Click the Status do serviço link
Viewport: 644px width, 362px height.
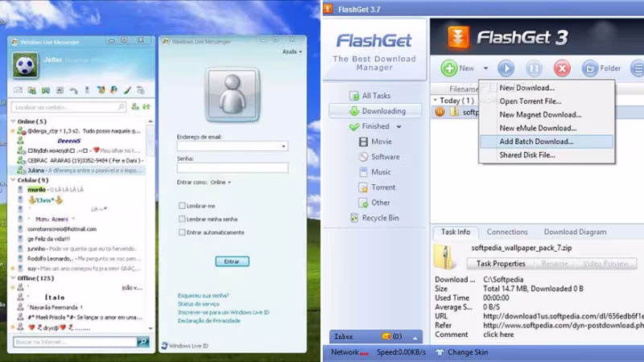click(198, 304)
